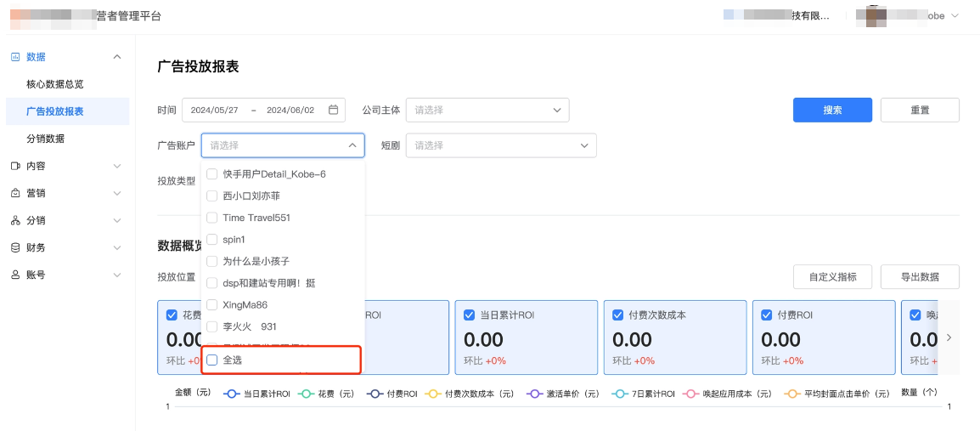This screenshot has width=980, height=431.
Task: Check the 西小口刘亦菲 account option
Action: (x=211, y=196)
